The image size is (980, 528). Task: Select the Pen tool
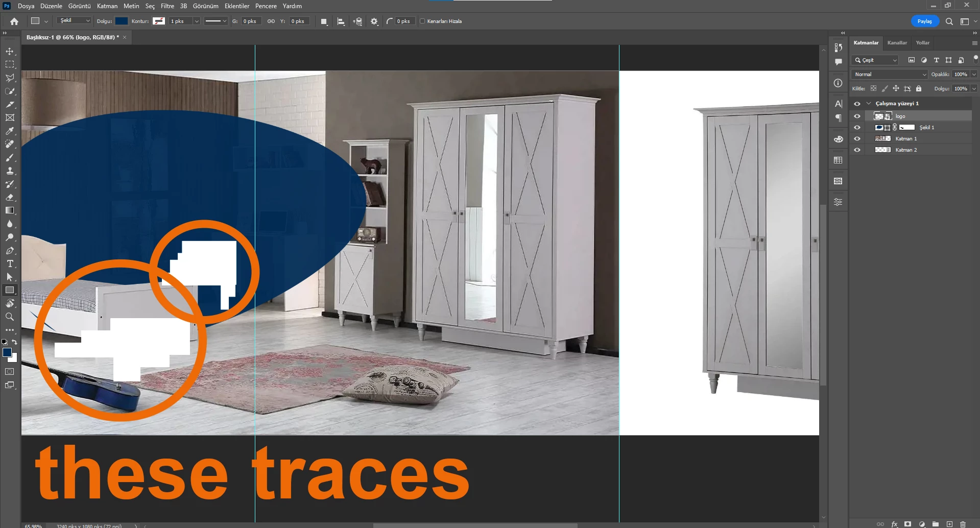click(x=10, y=250)
